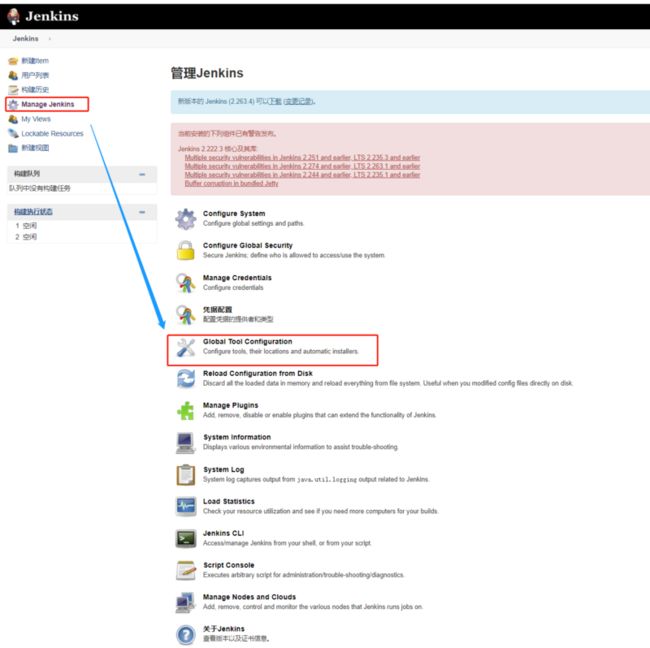Click the credential configuration keys icon below Manage Credentials

tap(186, 315)
